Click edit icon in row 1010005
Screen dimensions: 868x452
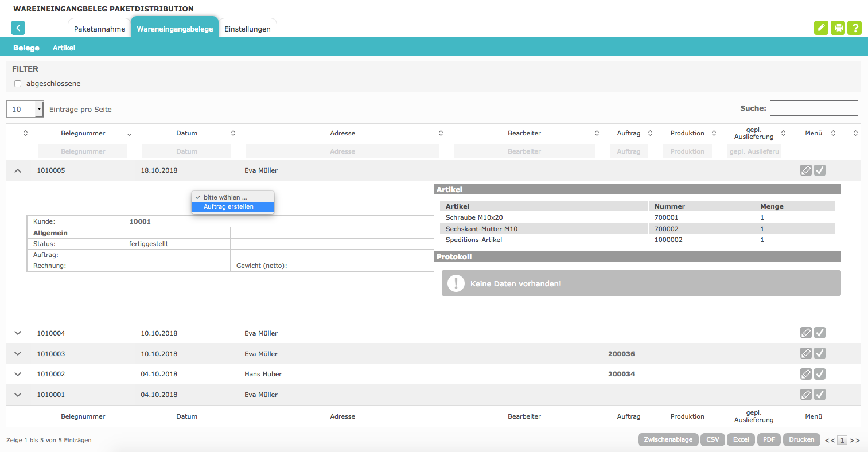click(806, 170)
